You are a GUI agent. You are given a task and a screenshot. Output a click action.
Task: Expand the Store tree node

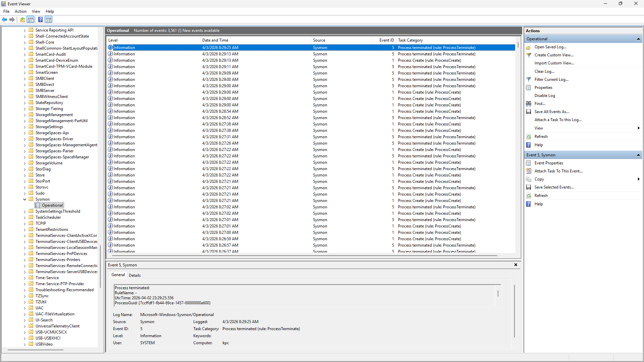(24, 175)
